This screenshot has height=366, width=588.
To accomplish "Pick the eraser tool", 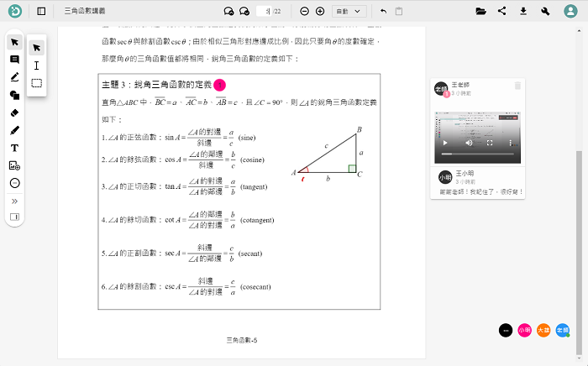I will [x=14, y=112].
